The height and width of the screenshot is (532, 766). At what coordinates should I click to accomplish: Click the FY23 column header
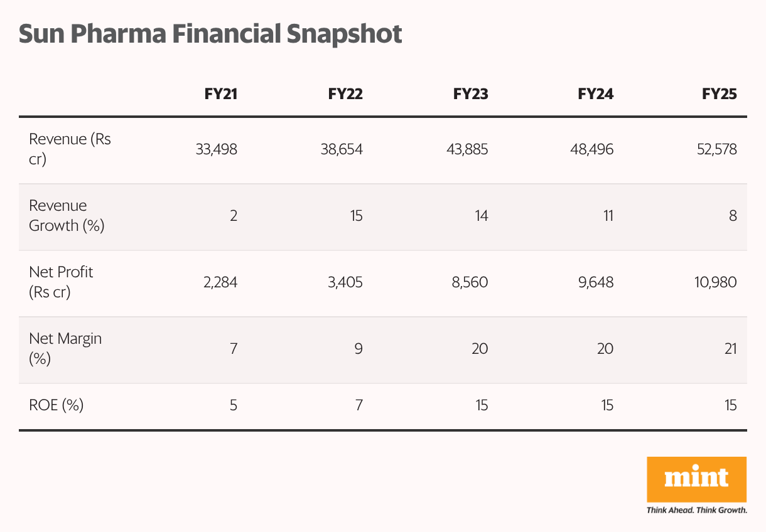(x=470, y=94)
